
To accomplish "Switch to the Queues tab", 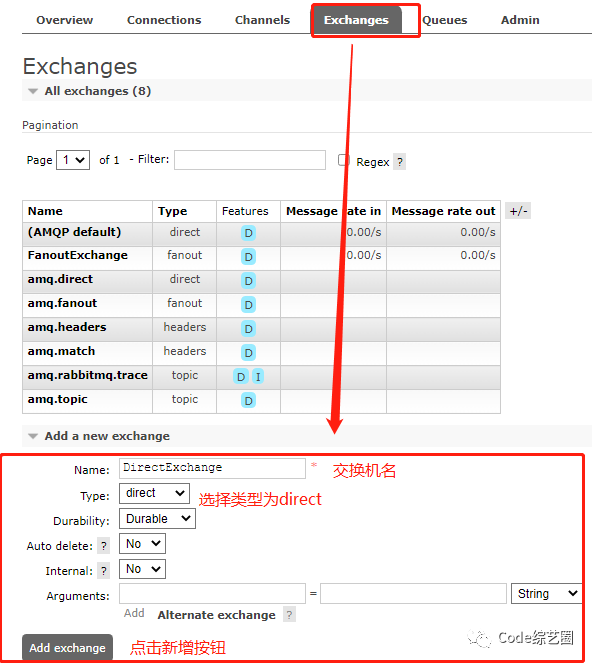I will click(x=445, y=20).
